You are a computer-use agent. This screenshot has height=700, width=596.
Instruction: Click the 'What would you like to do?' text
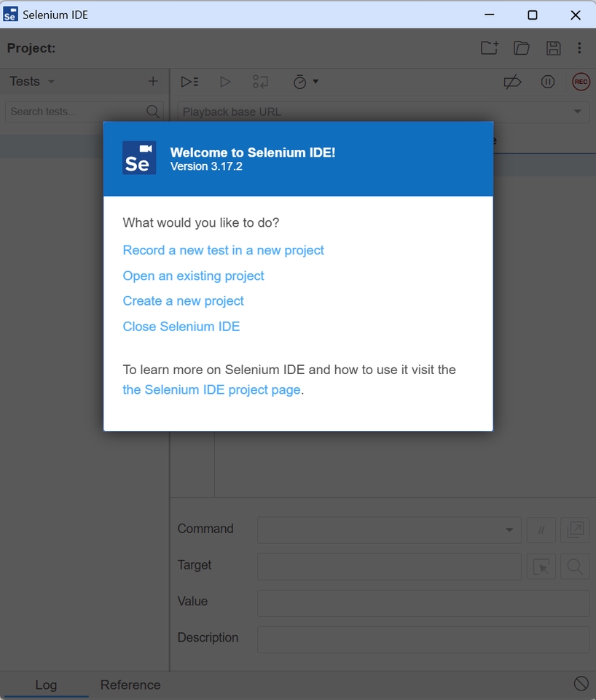pyautogui.click(x=201, y=222)
